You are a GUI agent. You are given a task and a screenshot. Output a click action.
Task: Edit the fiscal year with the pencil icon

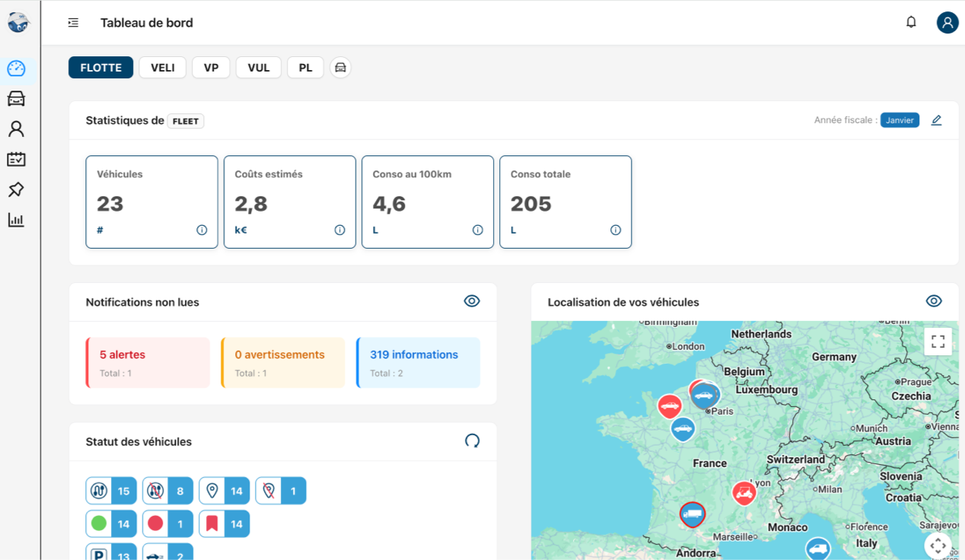936,120
